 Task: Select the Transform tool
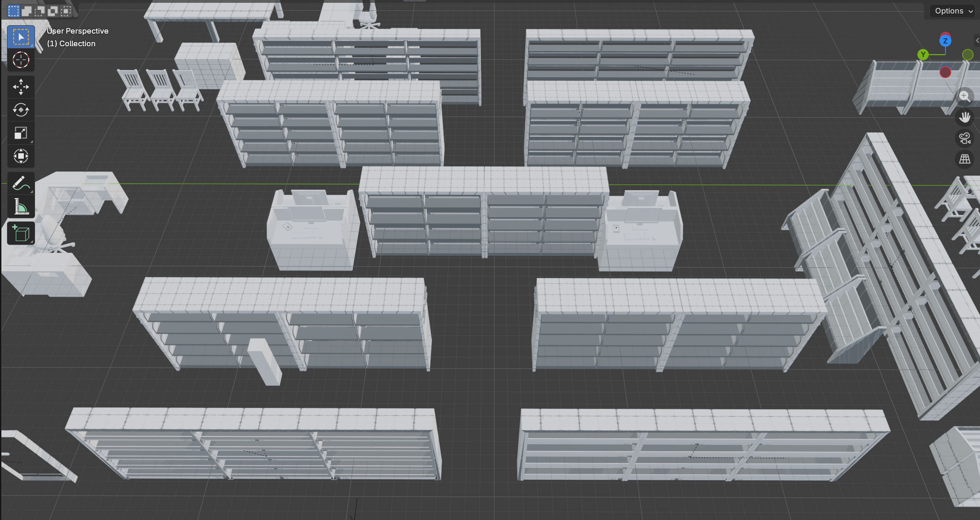[21, 156]
